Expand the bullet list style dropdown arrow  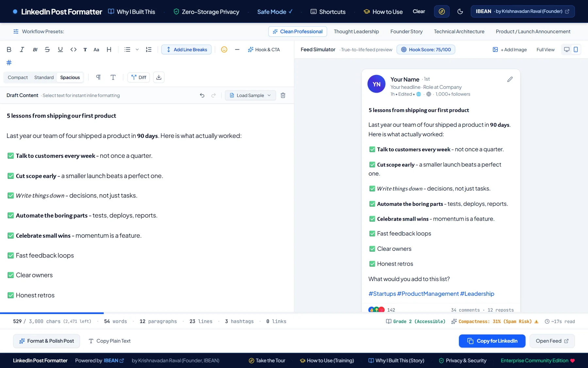pos(137,50)
